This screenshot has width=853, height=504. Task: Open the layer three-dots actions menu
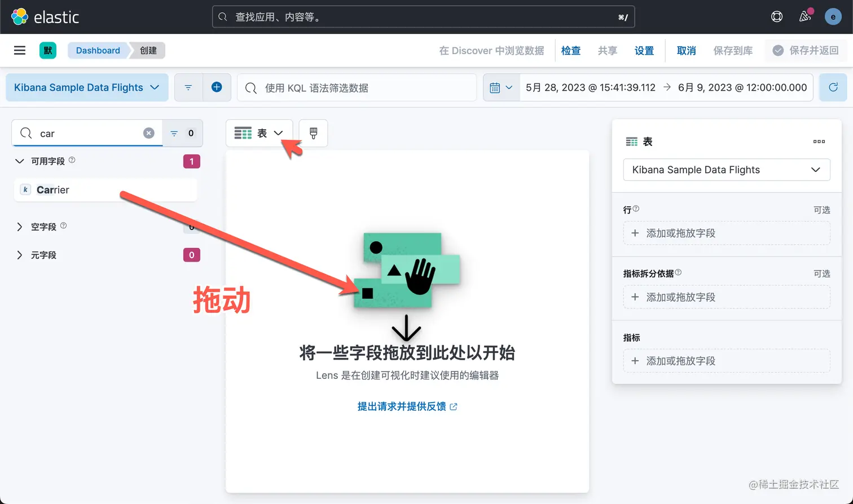819,142
